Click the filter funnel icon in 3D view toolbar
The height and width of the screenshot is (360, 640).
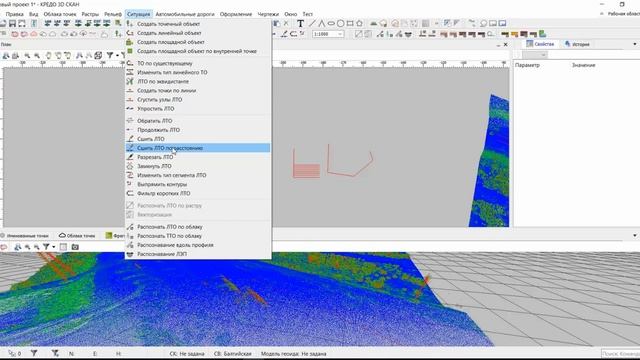click(46, 247)
